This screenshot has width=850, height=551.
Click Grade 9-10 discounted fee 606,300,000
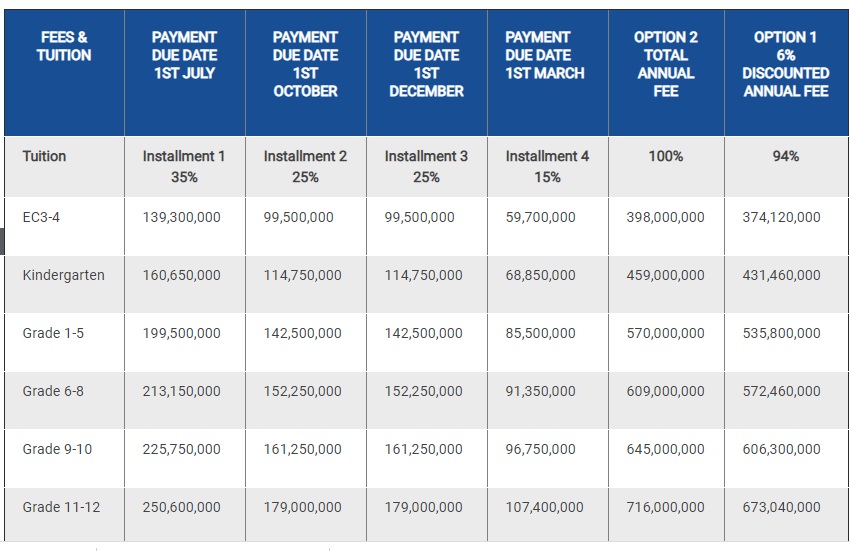(781, 449)
